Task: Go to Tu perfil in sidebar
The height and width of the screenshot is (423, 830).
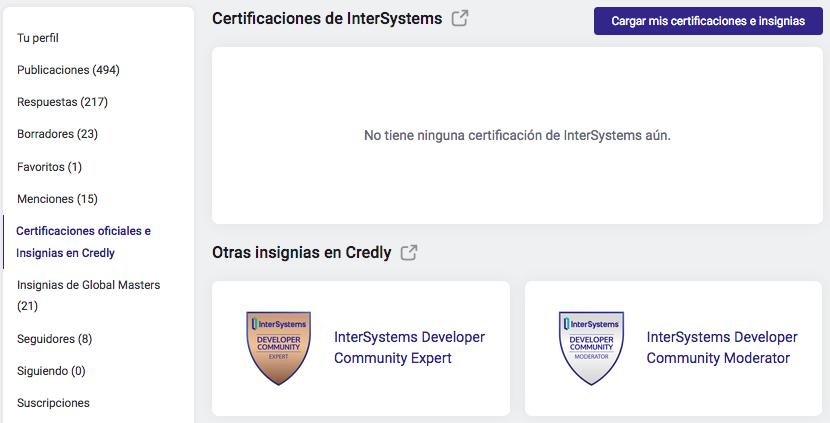Action: point(38,38)
